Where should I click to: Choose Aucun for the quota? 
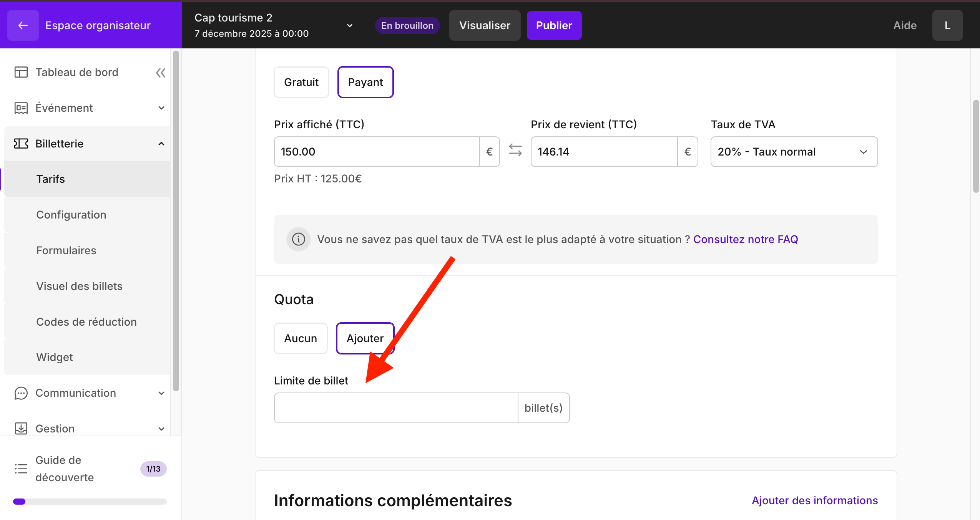pyautogui.click(x=300, y=338)
